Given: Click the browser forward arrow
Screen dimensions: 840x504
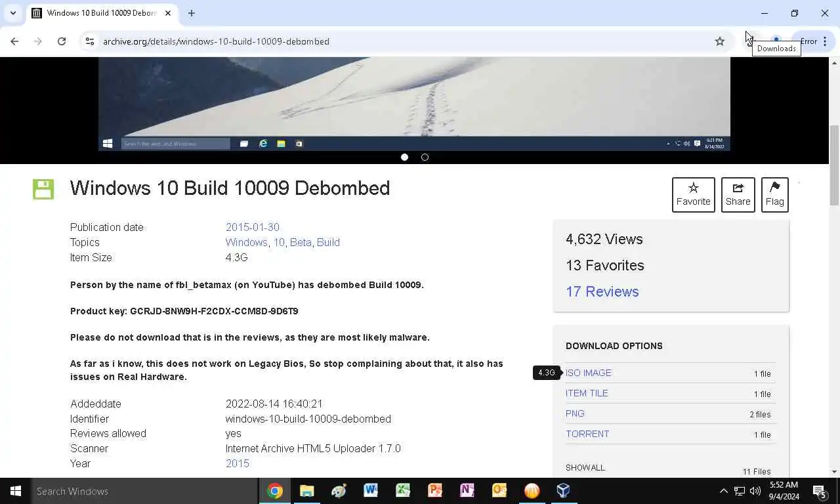Looking at the screenshot, I should coord(38,41).
